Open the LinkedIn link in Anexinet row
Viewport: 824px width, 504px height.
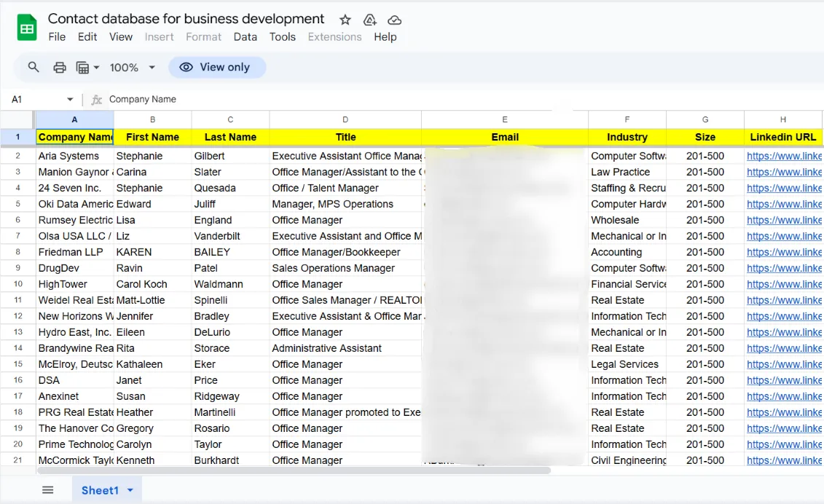[x=783, y=396]
